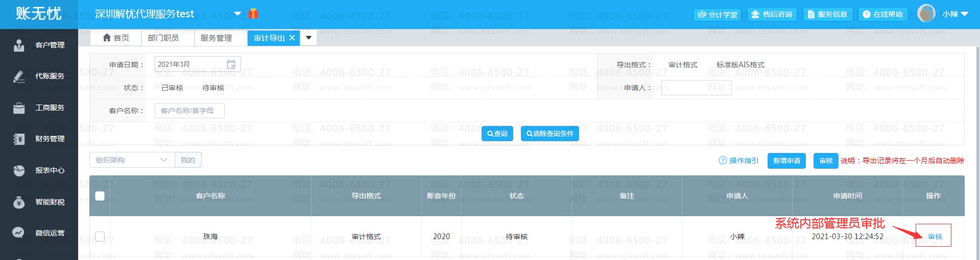Click the 查询 search button

pos(497,134)
